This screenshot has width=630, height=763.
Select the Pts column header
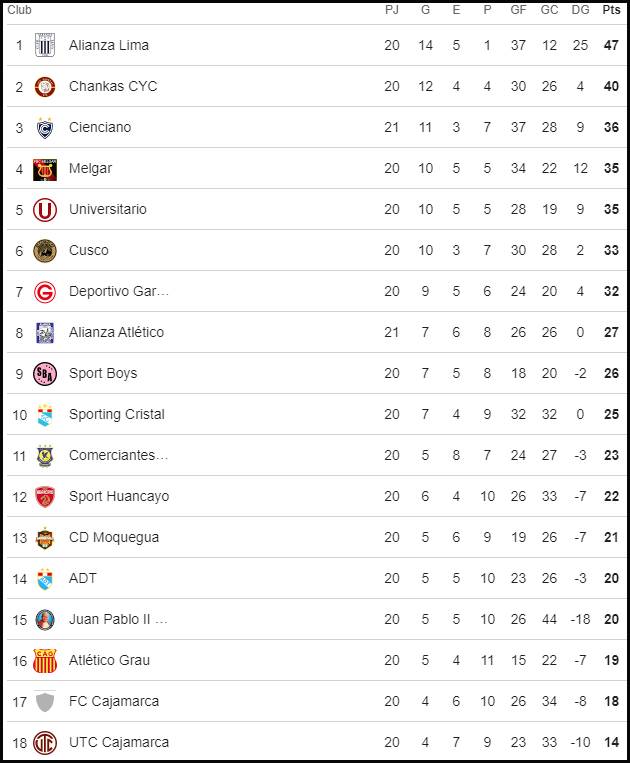pos(612,10)
